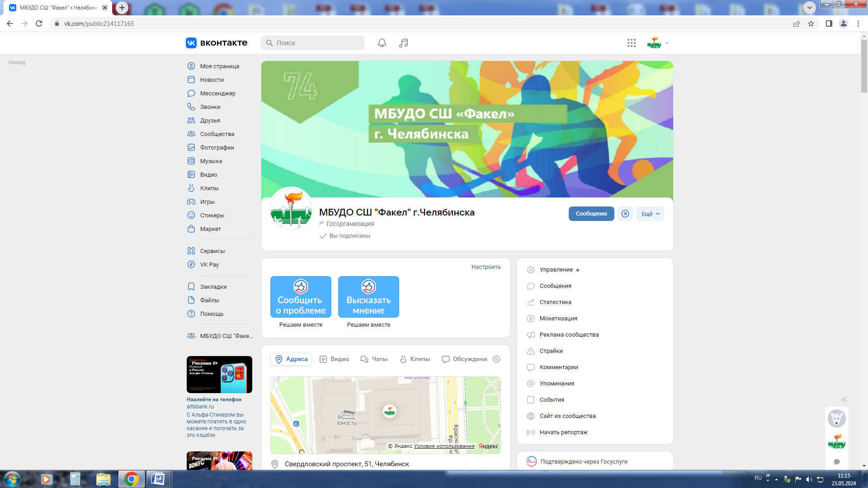Viewport: 868px width, 488px height.
Task: Open the music player note icon
Action: point(404,43)
